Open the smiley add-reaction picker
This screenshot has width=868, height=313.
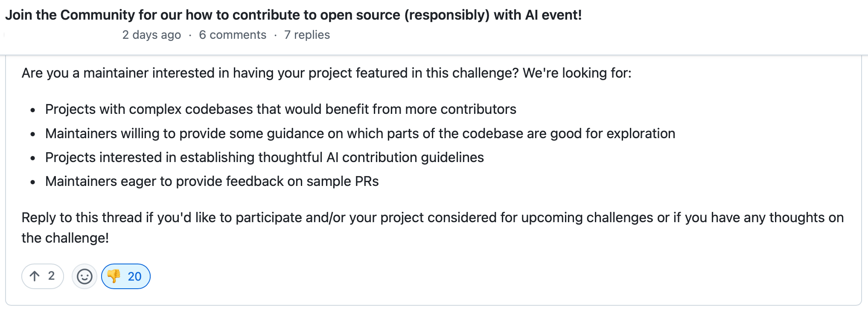pos(84,276)
